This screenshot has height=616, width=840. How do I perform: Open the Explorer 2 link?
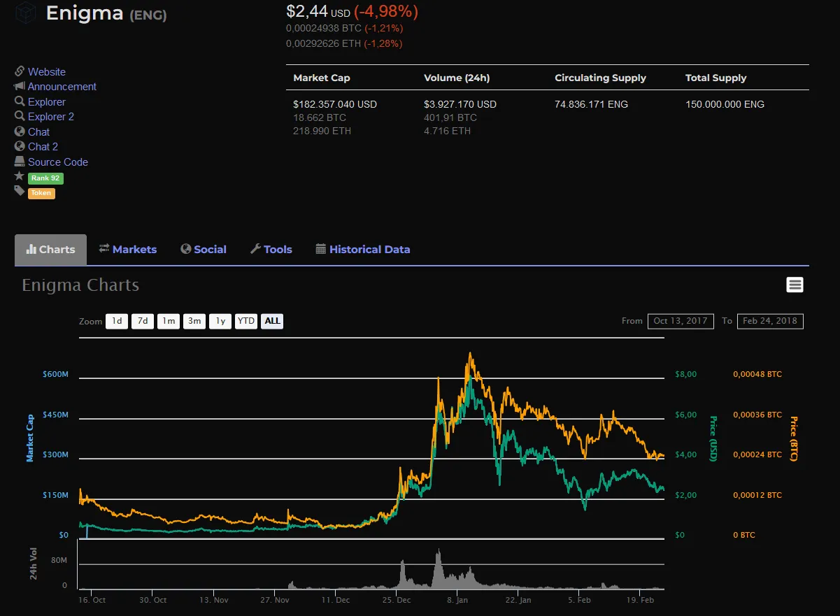pos(51,116)
